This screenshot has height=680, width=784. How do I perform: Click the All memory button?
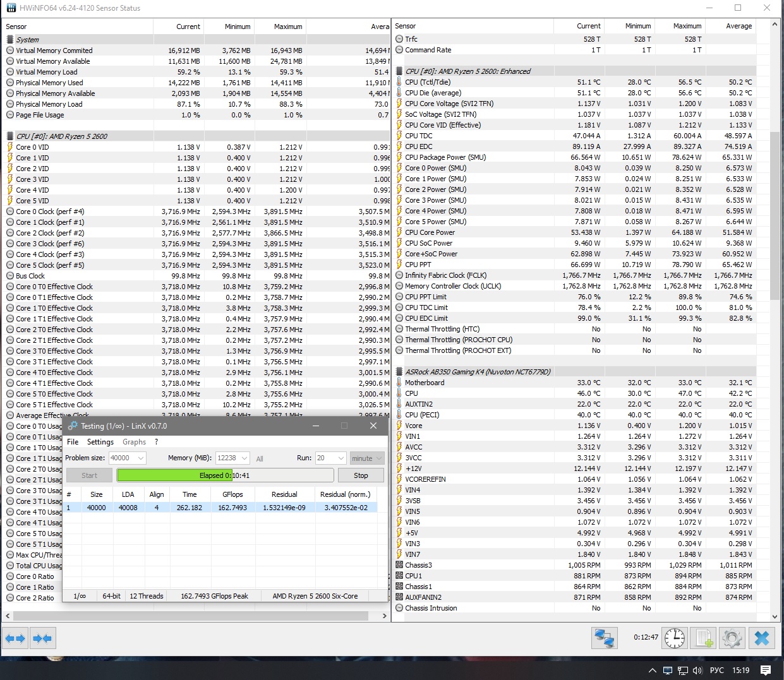260,458
